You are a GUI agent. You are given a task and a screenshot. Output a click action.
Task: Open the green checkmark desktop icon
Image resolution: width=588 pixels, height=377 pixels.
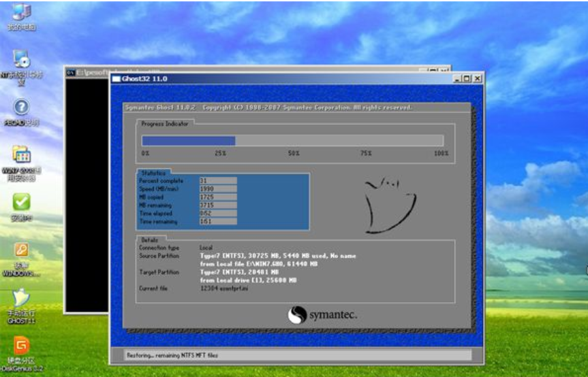[22, 201]
